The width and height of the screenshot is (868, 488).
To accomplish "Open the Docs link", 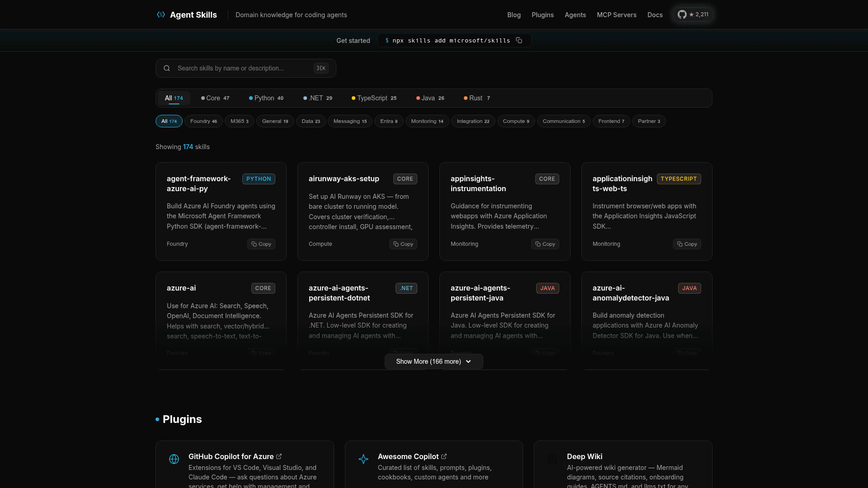I will coord(655,15).
